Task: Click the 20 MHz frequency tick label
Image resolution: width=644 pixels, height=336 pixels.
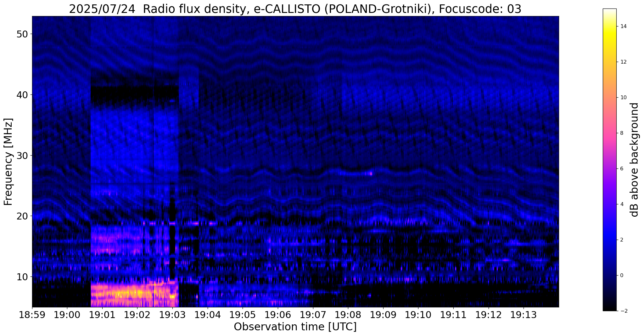Action: coord(22,216)
